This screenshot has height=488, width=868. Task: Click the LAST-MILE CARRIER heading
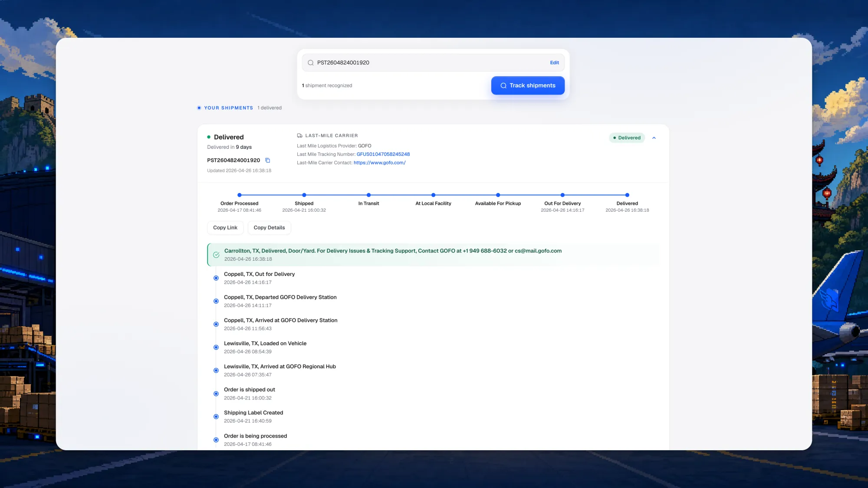point(332,136)
